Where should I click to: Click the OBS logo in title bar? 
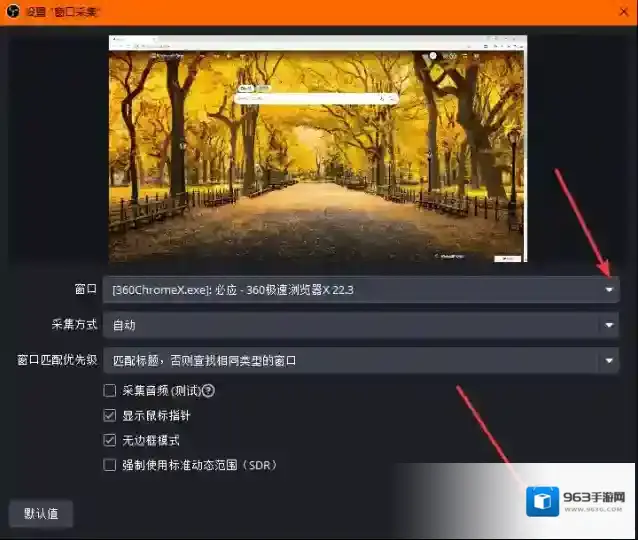pos(13,11)
